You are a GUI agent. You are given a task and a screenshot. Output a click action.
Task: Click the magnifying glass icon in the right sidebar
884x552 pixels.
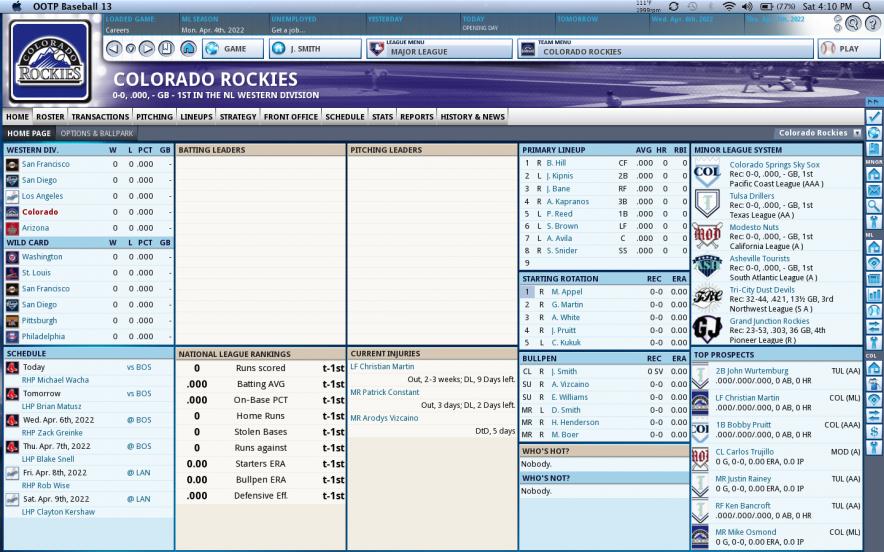coord(873,206)
